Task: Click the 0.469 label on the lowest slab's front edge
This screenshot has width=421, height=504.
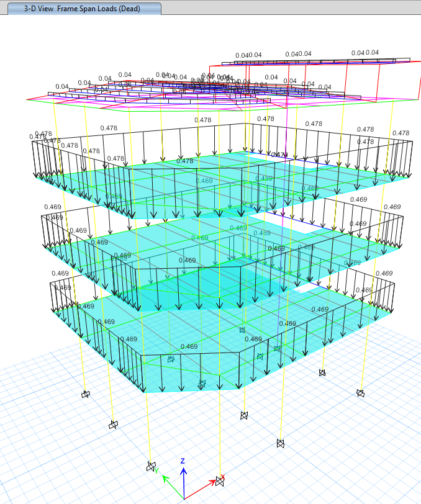Action: pos(189,346)
